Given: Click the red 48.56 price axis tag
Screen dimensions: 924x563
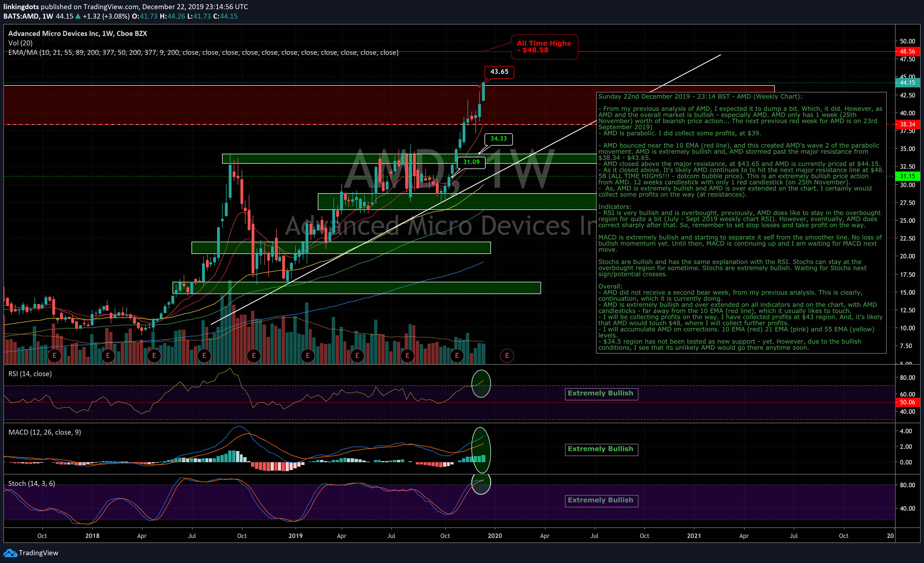Looking at the screenshot, I should click(907, 52).
